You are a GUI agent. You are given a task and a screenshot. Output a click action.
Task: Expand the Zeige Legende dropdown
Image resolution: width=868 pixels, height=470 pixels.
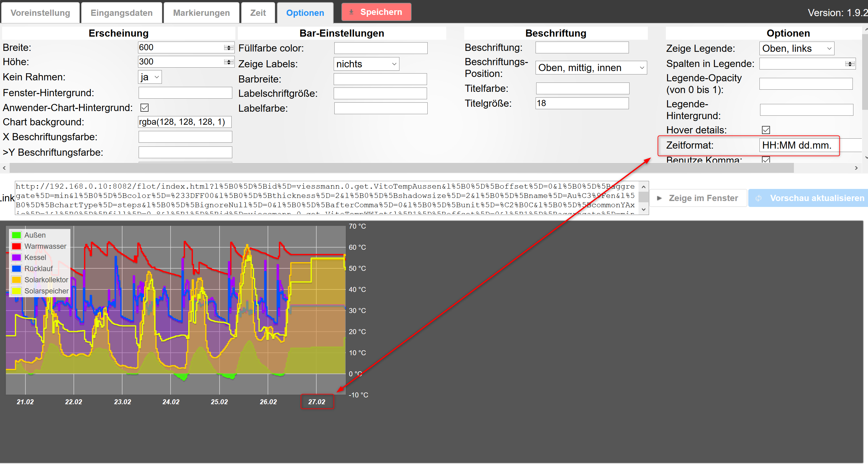[796, 48]
